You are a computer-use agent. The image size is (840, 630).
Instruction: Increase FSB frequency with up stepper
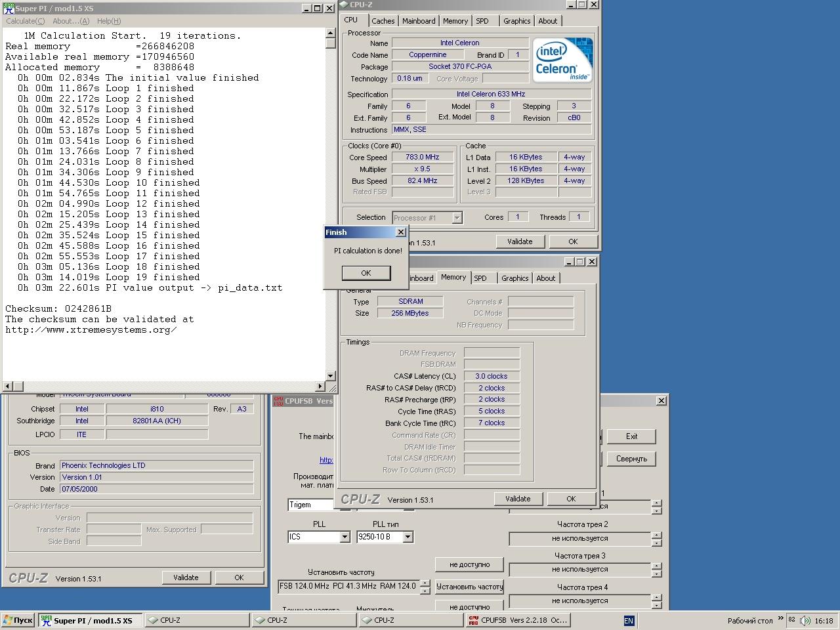tap(425, 583)
